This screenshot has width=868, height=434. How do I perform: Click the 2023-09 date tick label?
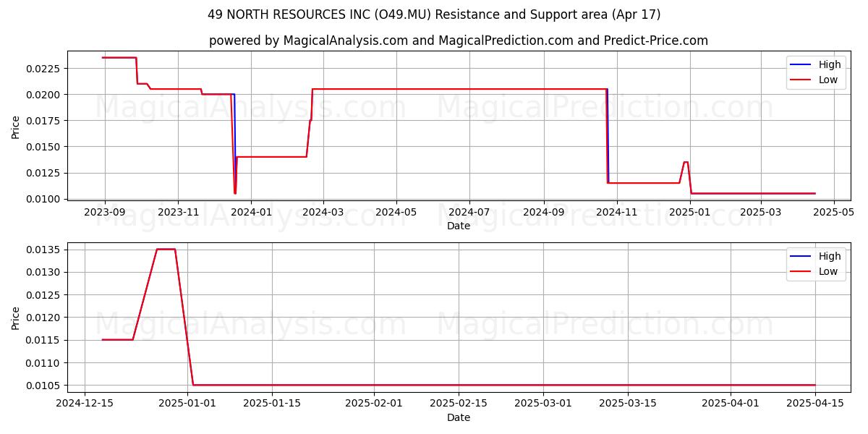tap(105, 212)
